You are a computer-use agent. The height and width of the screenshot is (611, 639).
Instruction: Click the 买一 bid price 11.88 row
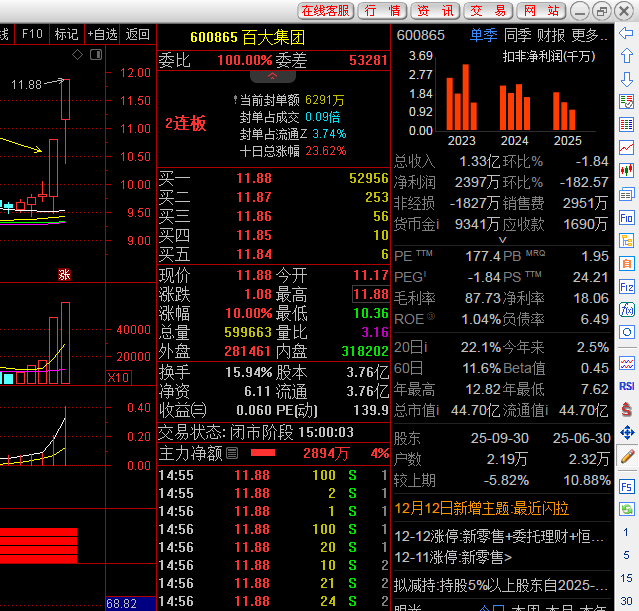point(273,178)
